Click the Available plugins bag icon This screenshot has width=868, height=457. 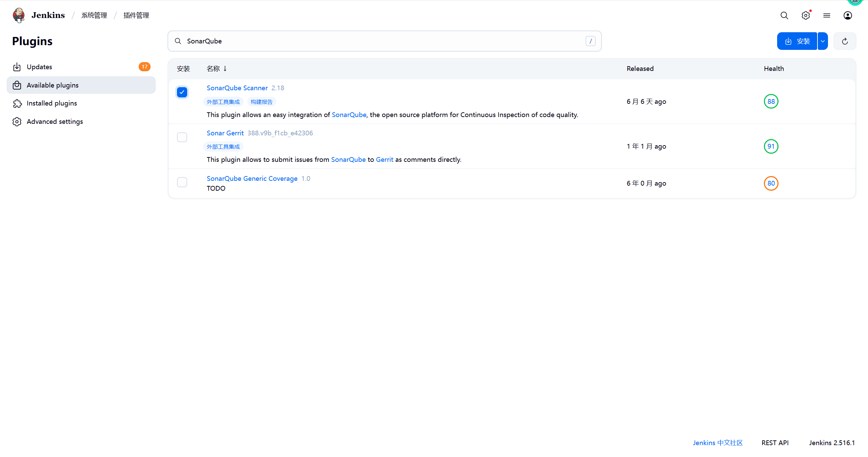click(x=17, y=85)
